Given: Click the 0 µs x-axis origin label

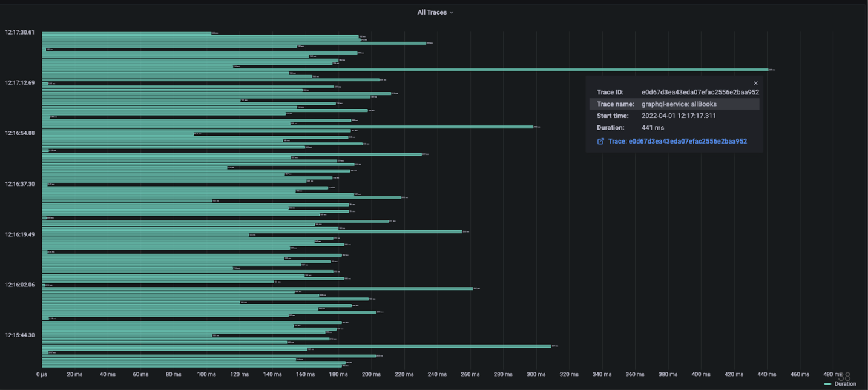Looking at the screenshot, I should (42, 375).
